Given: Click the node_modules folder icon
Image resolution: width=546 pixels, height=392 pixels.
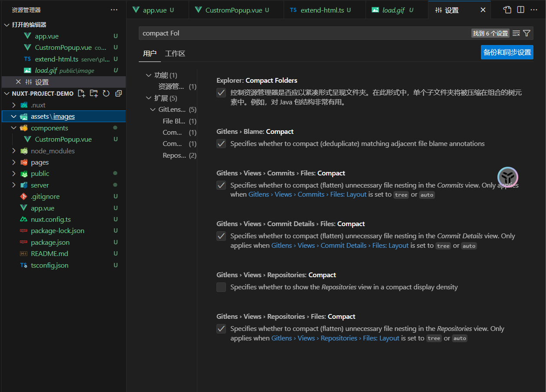Looking at the screenshot, I should click(x=24, y=151).
